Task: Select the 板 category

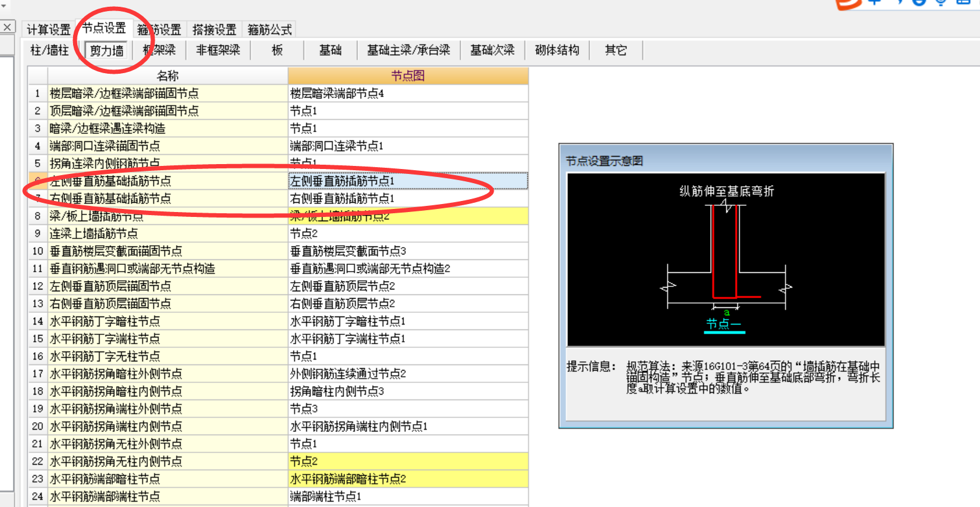Action: 278,50
